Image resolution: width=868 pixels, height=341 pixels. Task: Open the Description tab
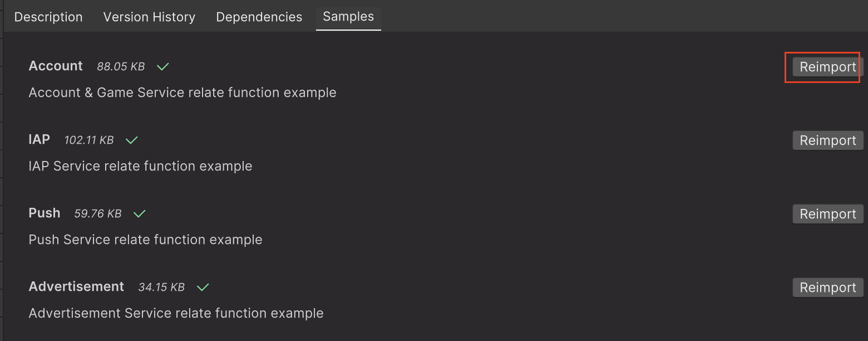click(48, 17)
